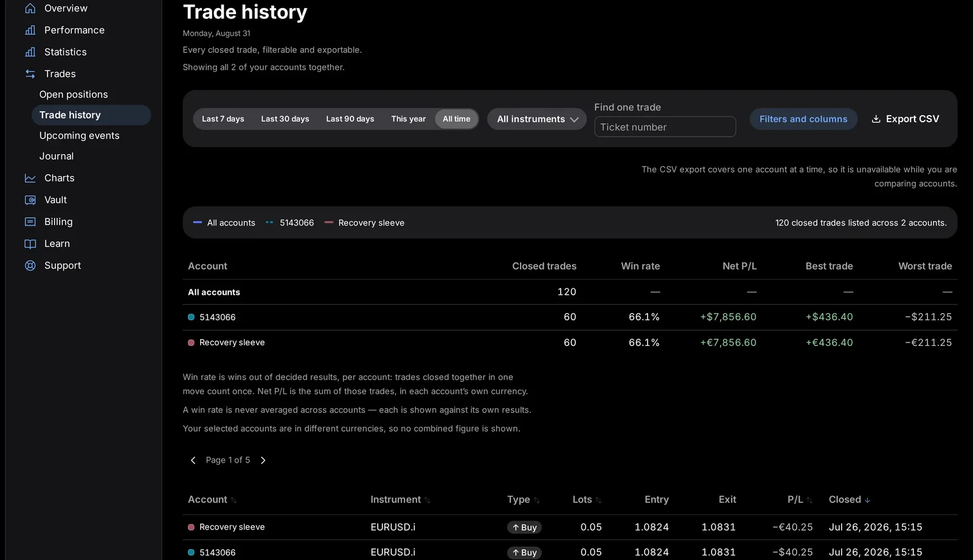Toggle Recovery sleeve legend series
The height and width of the screenshot is (560, 973).
coord(364,223)
